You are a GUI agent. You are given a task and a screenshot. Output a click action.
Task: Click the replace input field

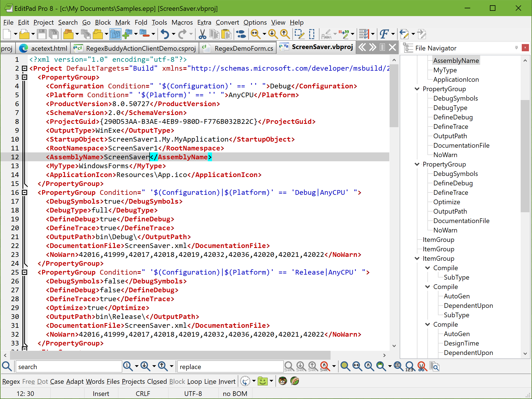[x=230, y=366]
